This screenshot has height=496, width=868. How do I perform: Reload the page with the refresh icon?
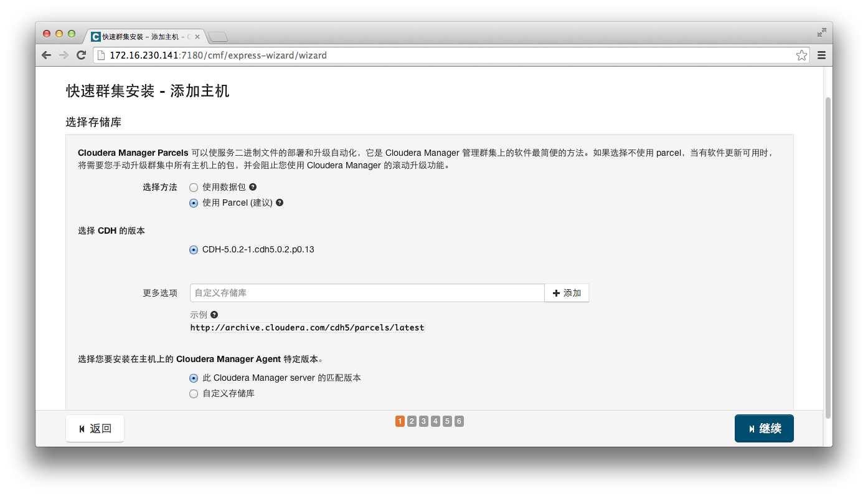(x=81, y=55)
